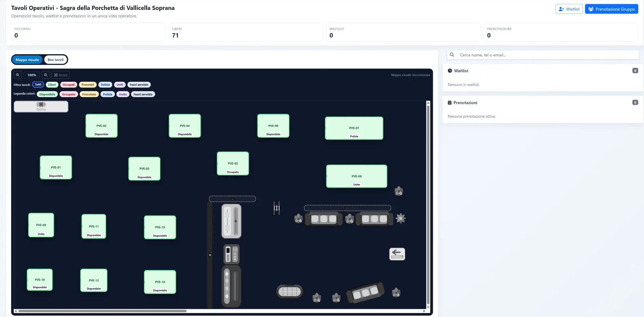Toggle the Occupati table filter
The image size is (644, 317).
(68, 85)
